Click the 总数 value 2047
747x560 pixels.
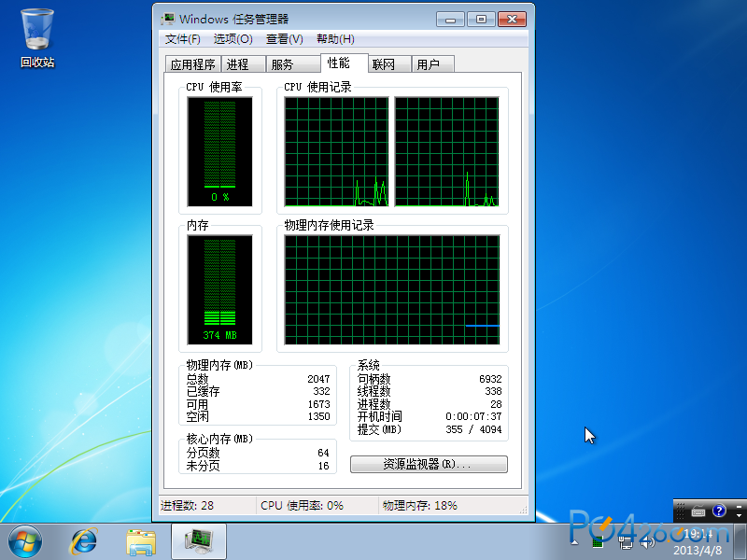[318, 379]
